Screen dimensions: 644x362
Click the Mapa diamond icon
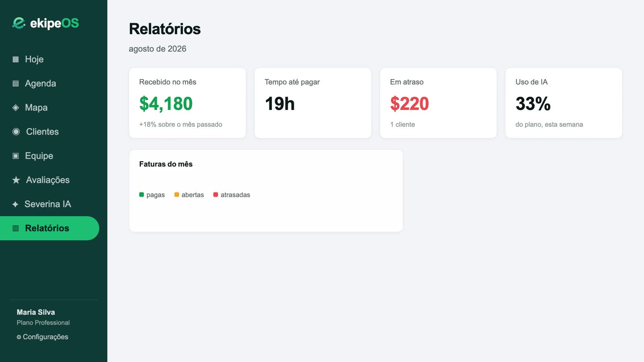(16, 107)
